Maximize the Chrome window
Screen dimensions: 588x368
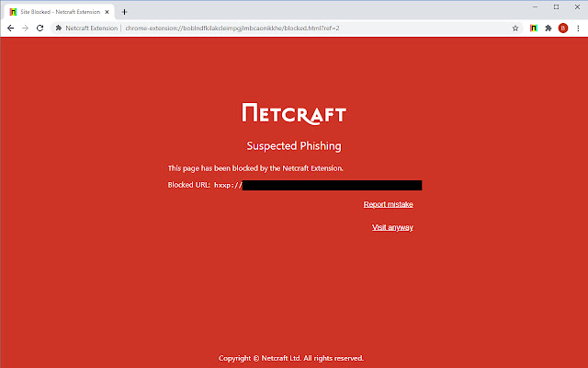point(556,7)
